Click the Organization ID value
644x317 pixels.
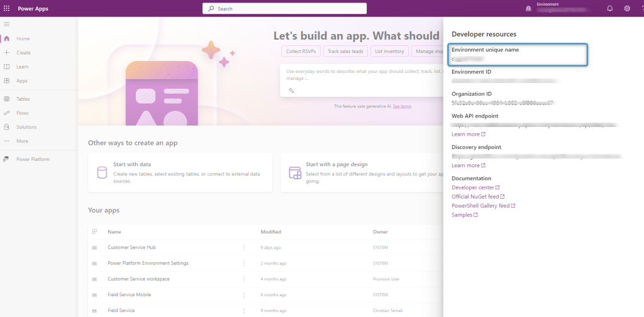(x=502, y=103)
